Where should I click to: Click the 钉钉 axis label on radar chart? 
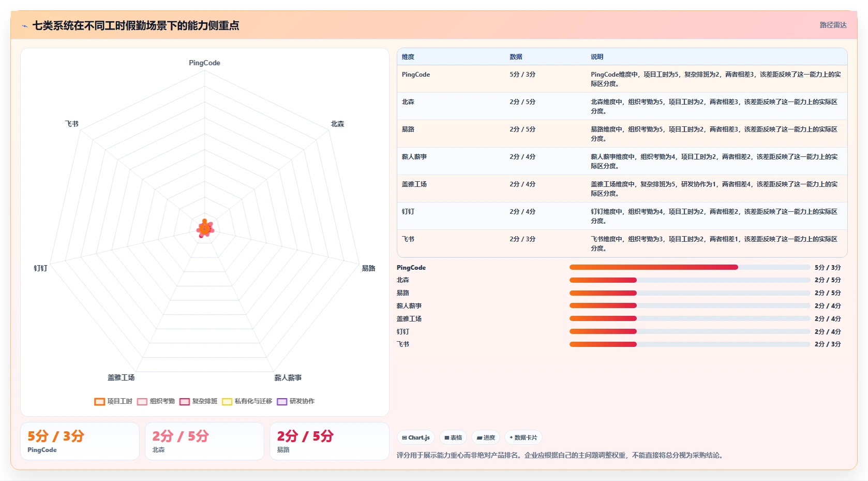[x=40, y=268]
